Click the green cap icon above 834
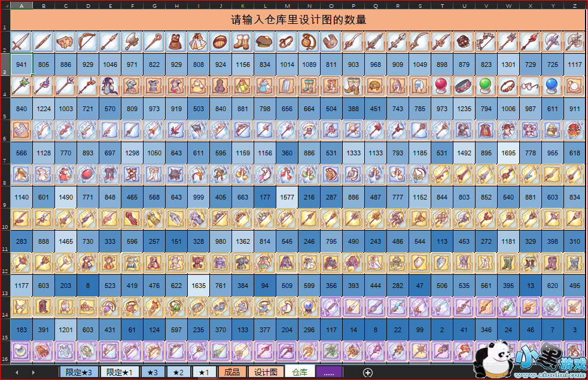The image size is (588, 380). coord(265,42)
